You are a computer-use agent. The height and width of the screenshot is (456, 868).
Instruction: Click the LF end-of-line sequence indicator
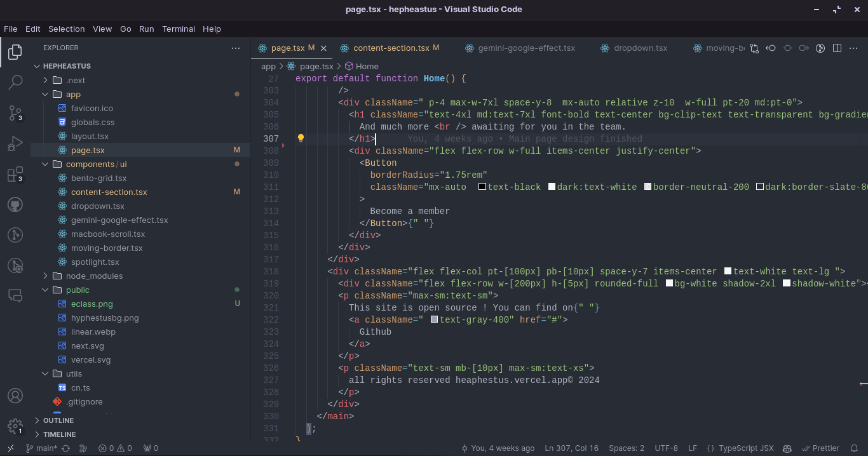693,448
